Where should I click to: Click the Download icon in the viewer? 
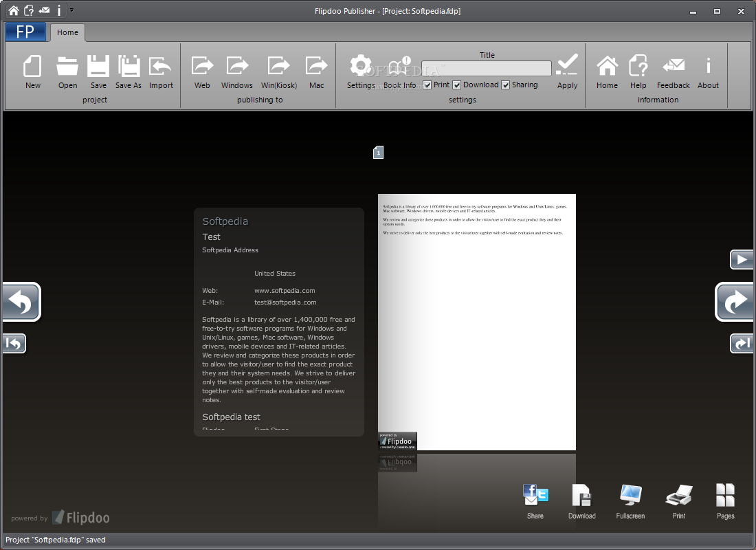[582, 501]
